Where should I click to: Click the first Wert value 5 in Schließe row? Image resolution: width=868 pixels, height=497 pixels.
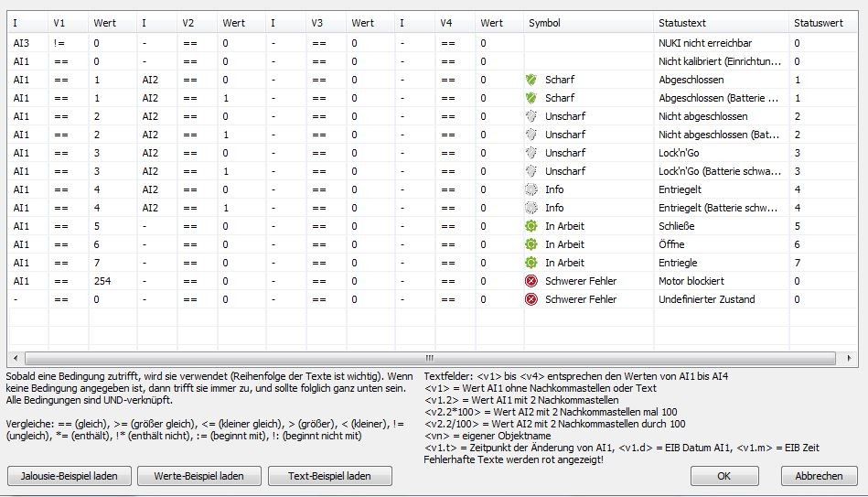click(96, 226)
